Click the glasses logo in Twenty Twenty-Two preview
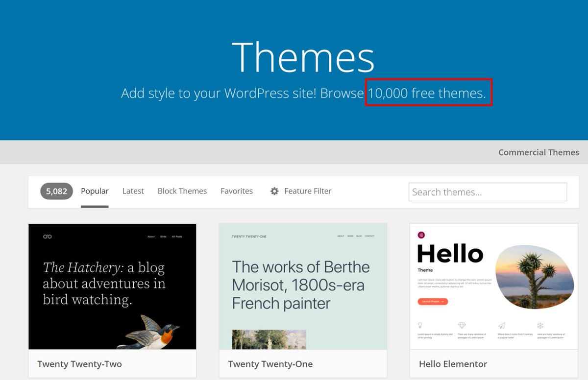Screen dimensions: 588x380 click(48, 237)
